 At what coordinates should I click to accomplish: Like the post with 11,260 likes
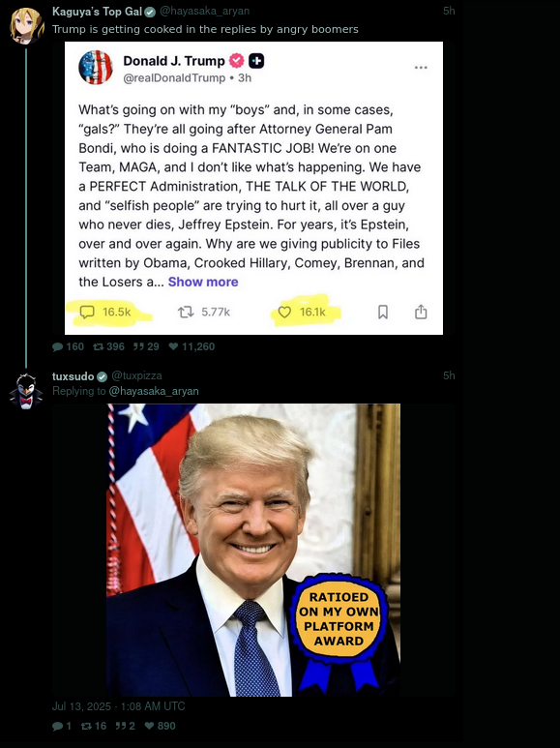point(174,346)
